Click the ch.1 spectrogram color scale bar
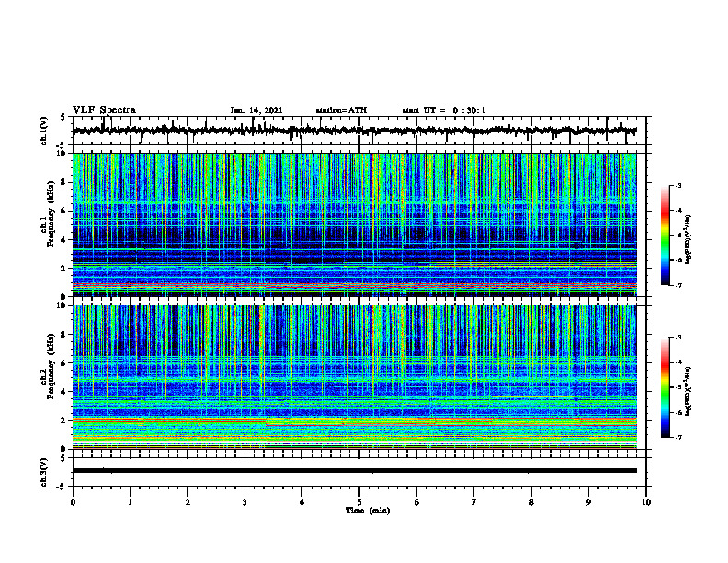728x563 pixels. click(665, 236)
